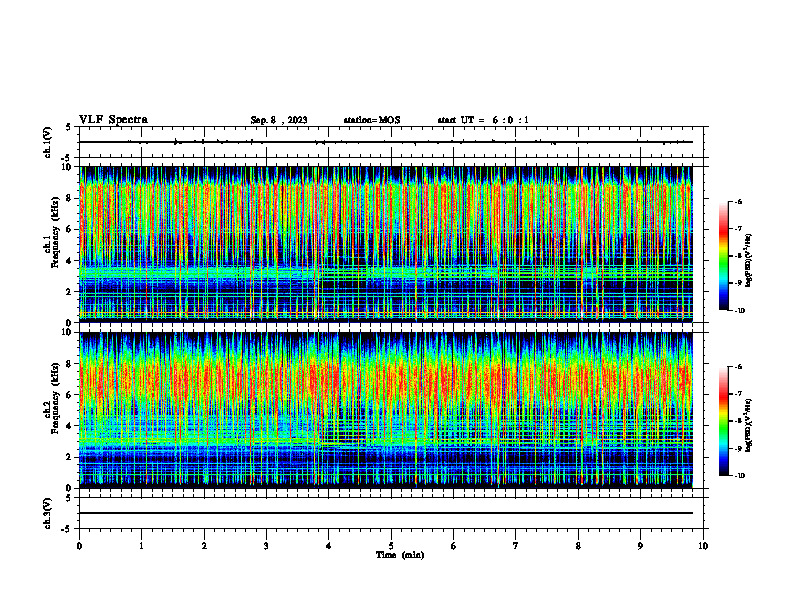Image resolution: width=792 pixels, height=612 pixels.
Task: Click the "7" tick label on Time axis
Action: click(516, 546)
